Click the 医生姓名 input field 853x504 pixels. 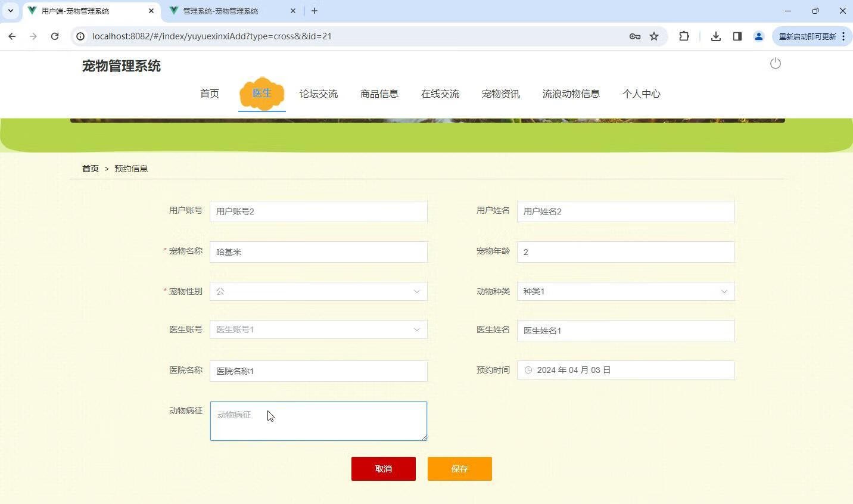click(626, 331)
